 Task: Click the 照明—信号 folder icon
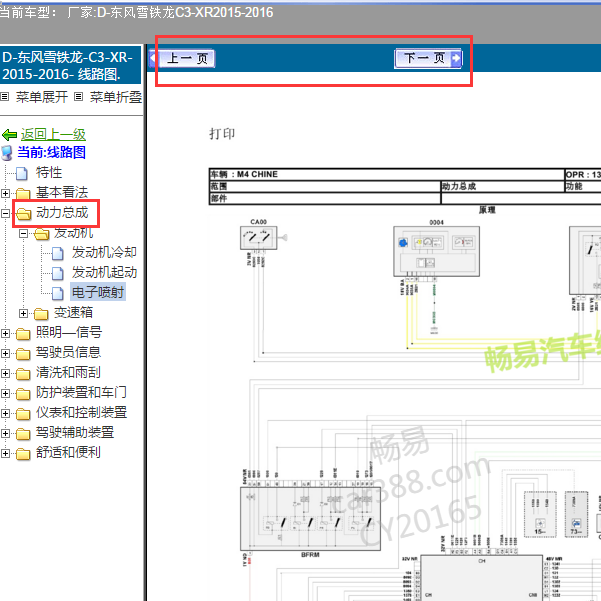point(23,333)
